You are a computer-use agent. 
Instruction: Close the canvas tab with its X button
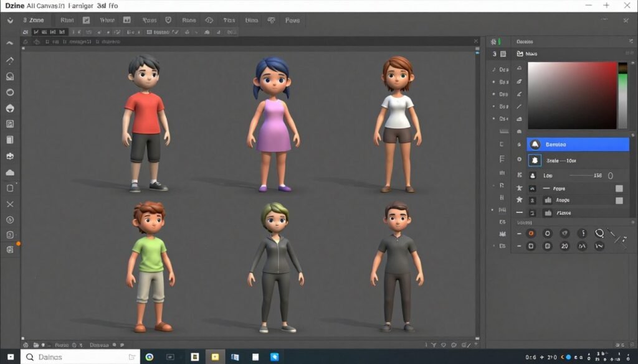tap(476, 41)
